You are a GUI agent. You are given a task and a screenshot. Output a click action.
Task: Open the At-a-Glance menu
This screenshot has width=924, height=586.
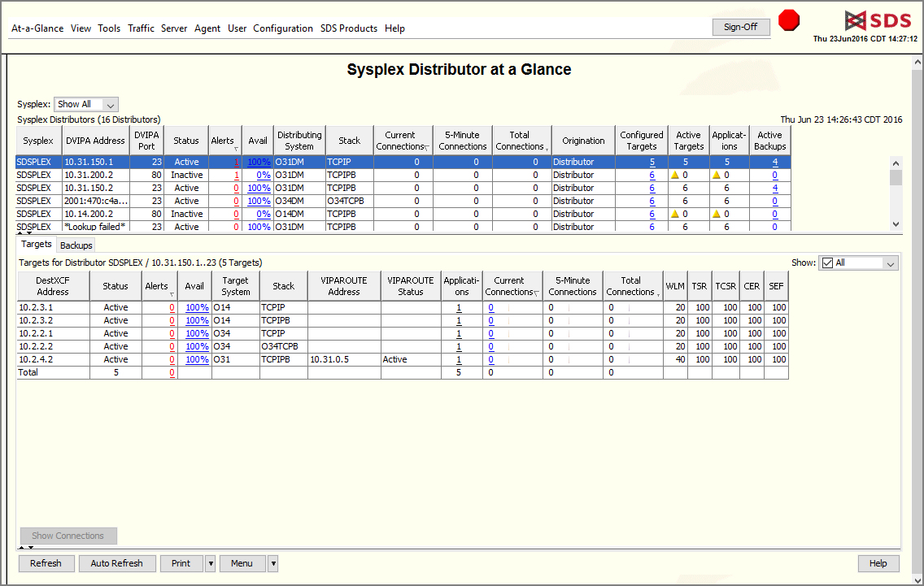tap(37, 28)
